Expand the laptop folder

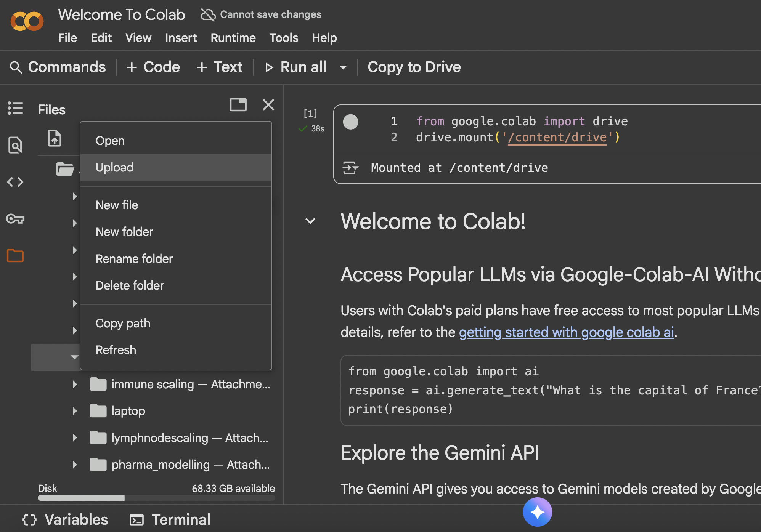point(75,411)
